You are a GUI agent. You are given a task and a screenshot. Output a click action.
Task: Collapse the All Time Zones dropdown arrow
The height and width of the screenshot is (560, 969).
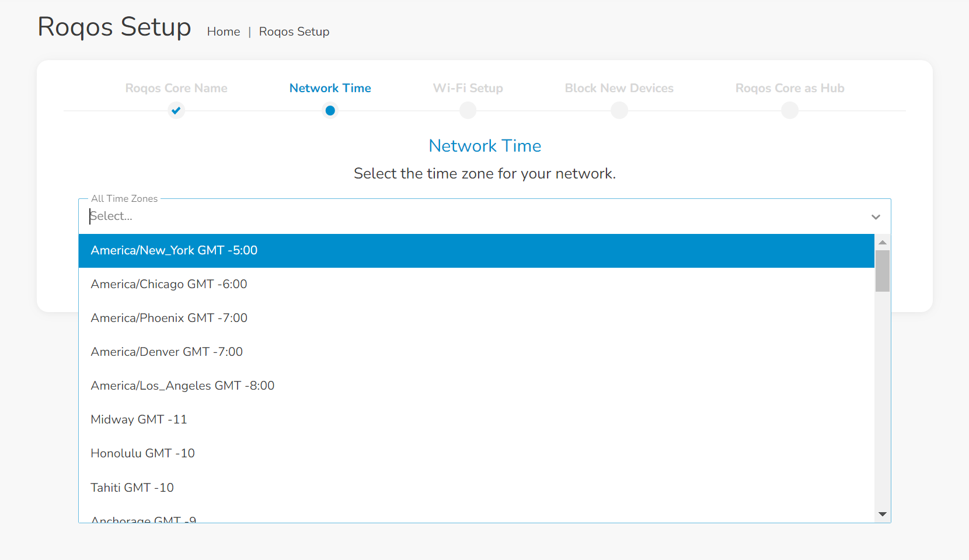click(x=876, y=217)
